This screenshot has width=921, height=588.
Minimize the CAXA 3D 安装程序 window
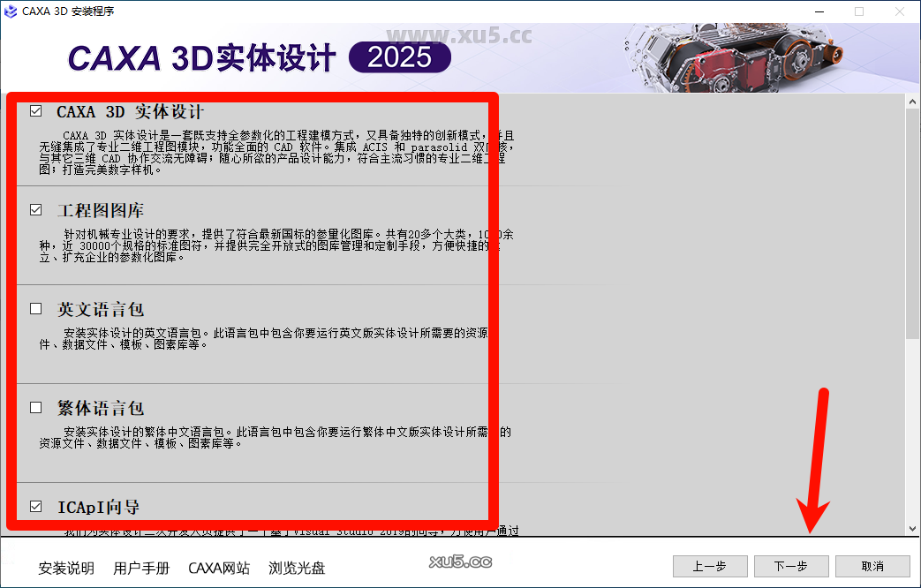click(x=819, y=11)
